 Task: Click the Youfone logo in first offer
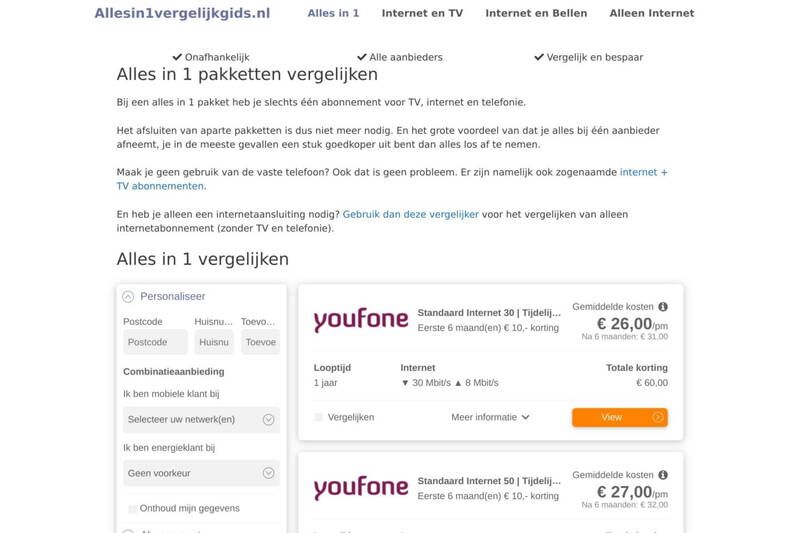[361, 320]
